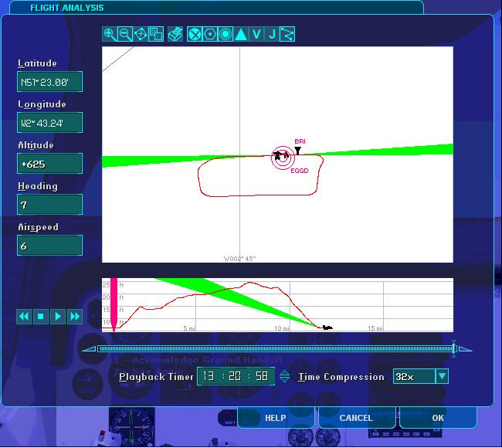Viewport: 502px width, 448px height.
Task: Click the Altitude value field
Action: pyautogui.click(x=49, y=164)
